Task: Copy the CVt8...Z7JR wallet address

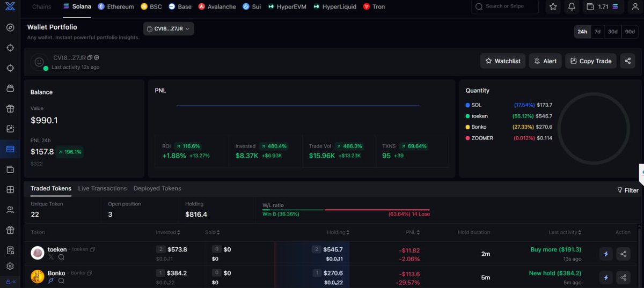Action: (x=90, y=57)
